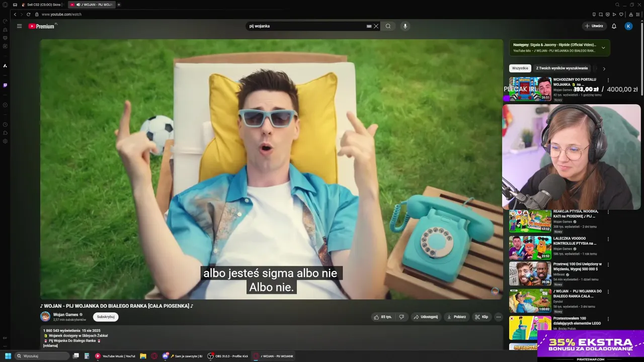Switch to the Sell CS2 Skins tab
The image size is (644, 362).
[42, 5]
